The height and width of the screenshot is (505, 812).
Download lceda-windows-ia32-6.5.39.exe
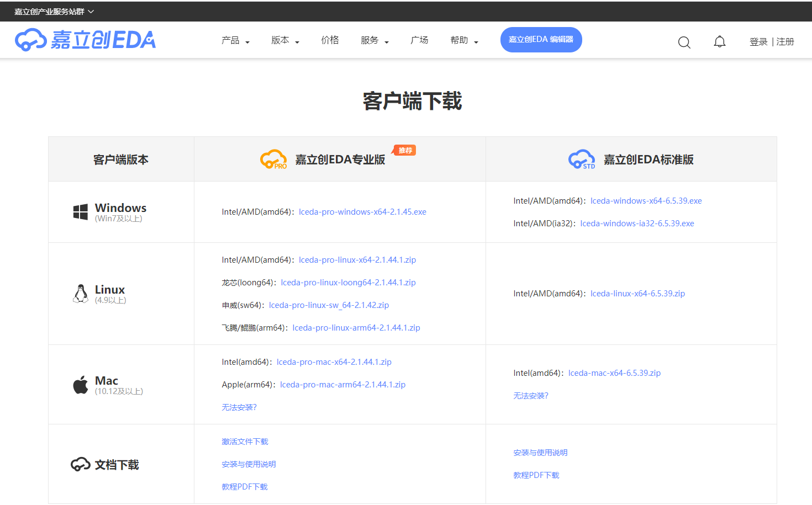click(x=637, y=224)
